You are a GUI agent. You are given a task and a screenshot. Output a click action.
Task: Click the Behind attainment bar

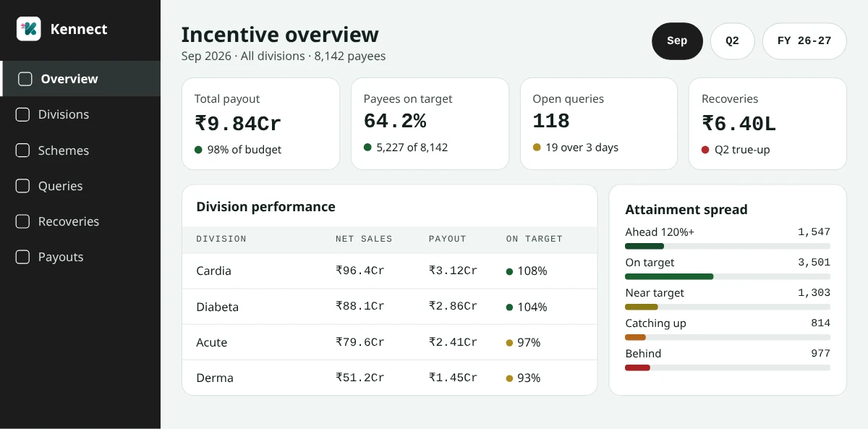coord(728,368)
